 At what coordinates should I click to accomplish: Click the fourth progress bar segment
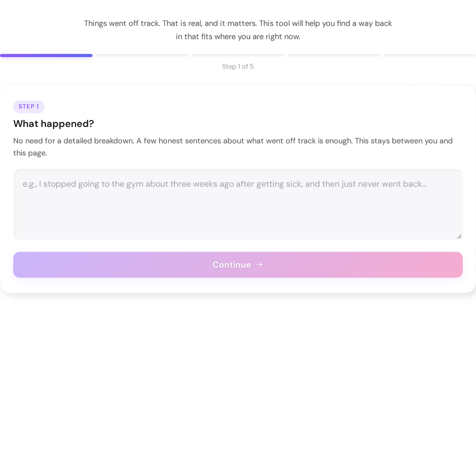(334, 55)
